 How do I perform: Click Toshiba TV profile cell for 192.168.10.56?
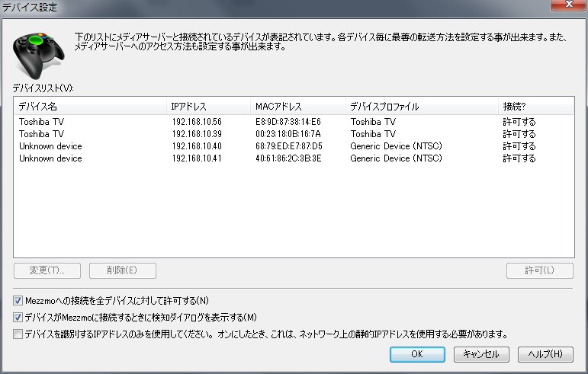click(x=373, y=122)
